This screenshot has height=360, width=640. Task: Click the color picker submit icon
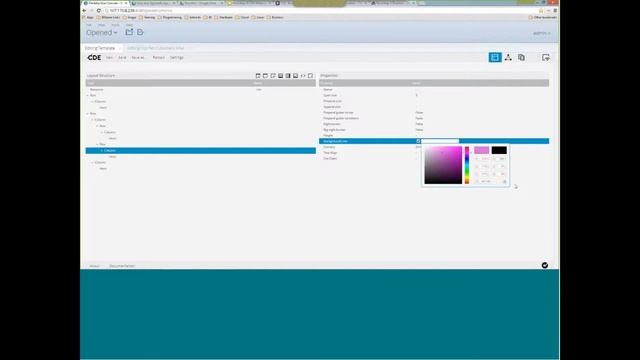504,181
